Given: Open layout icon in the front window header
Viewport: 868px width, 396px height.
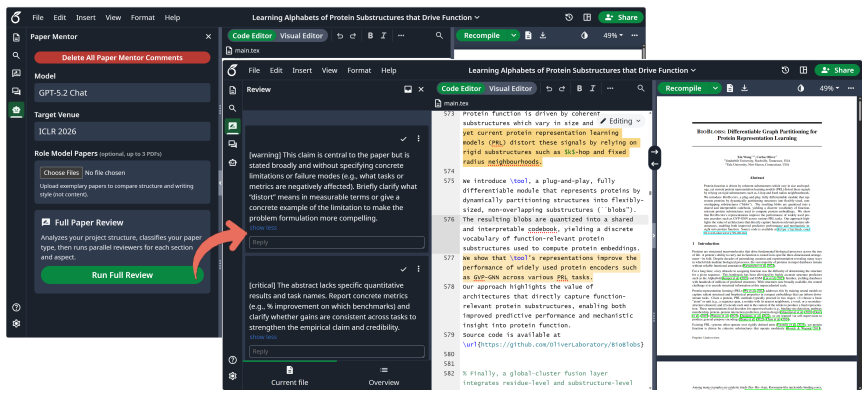Looking at the screenshot, I should coord(803,70).
